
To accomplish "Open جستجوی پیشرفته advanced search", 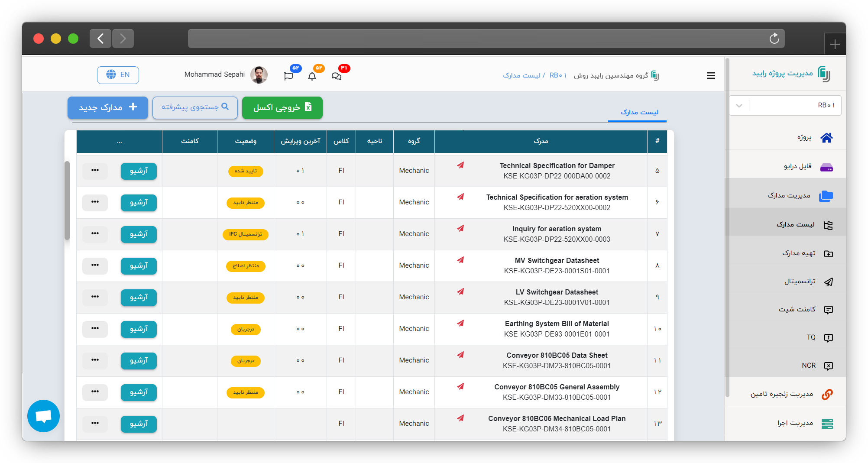I will 195,107.
